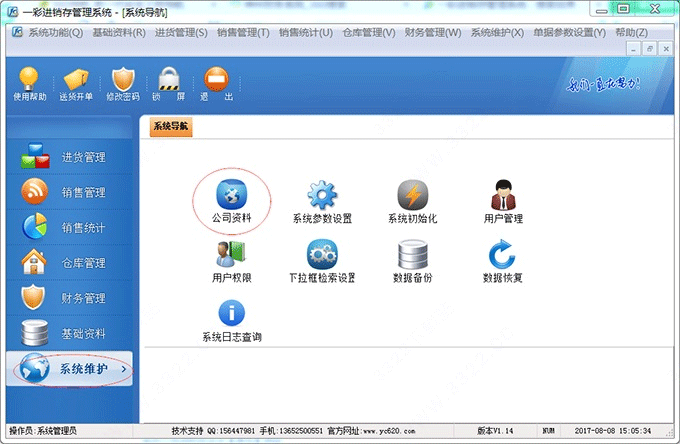Image resolution: width=680 pixels, height=444 pixels.
Task: Open 系统参数设置 gear icon
Action: point(322,195)
